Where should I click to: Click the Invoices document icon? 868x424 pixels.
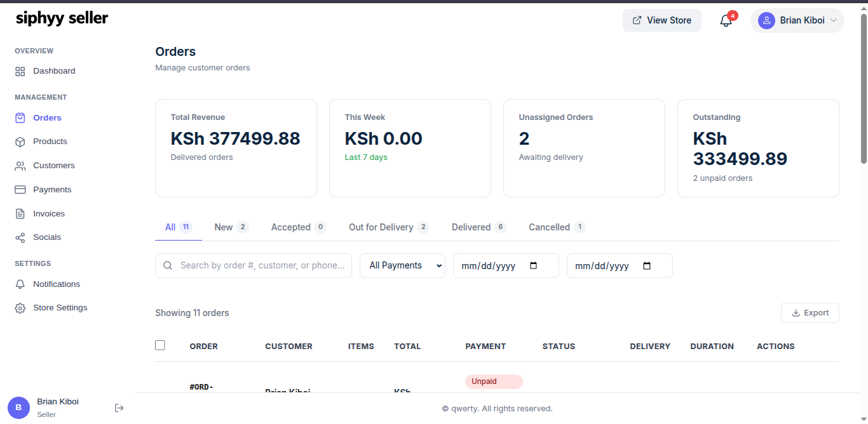coord(20,214)
